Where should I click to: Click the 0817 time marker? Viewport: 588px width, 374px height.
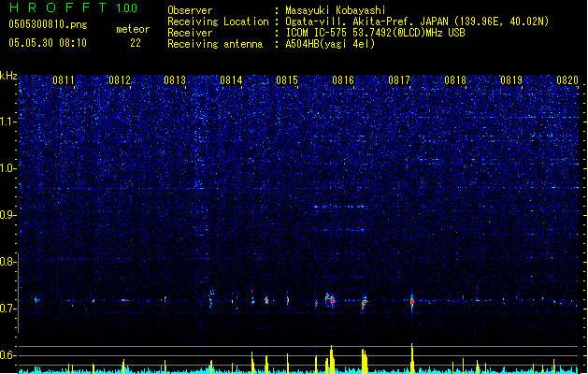coord(399,80)
